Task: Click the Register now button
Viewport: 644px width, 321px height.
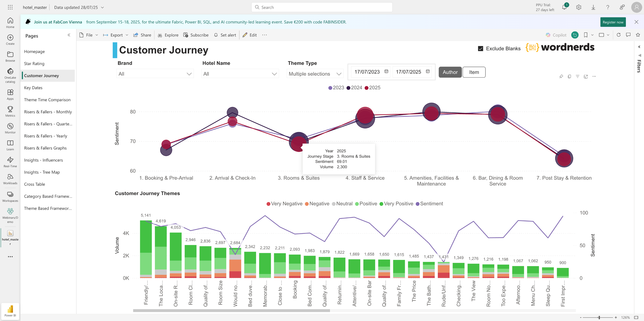Action: pyautogui.click(x=613, y=22)
